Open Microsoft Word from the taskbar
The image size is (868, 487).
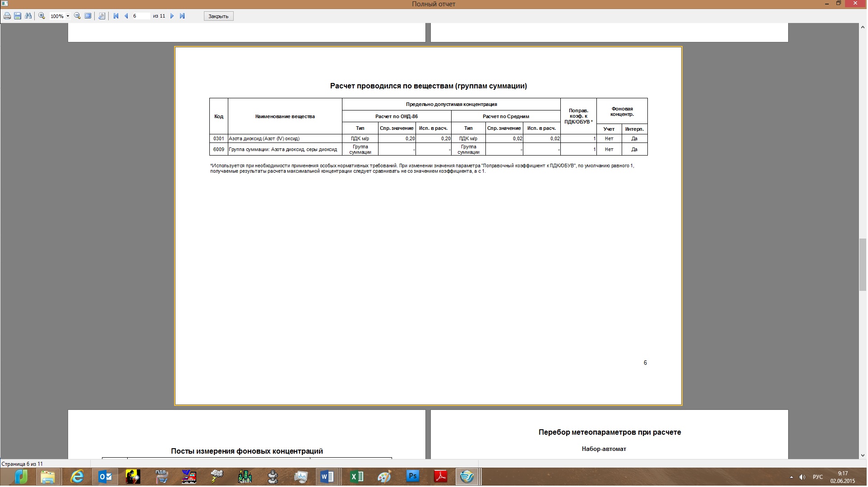tap(327, 477)
